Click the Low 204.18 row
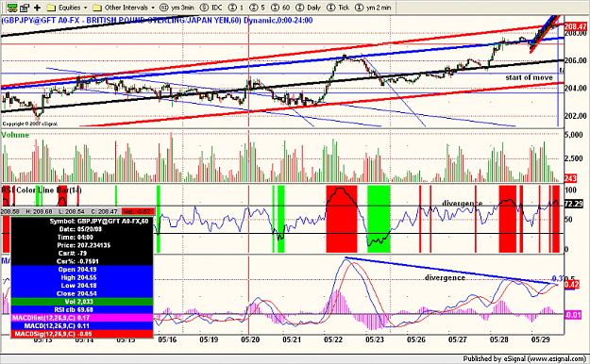The image size is (590, 364). pyautogui.click(x=82, y=286)
